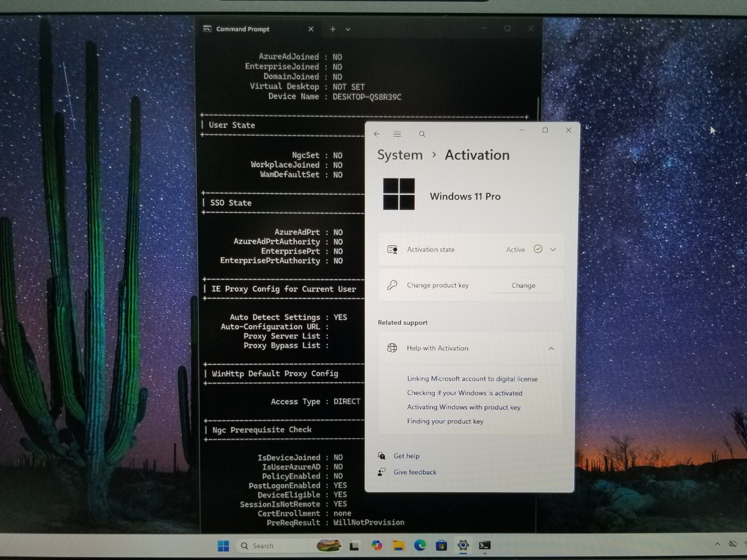Screen dimensions: 747x560
Task: Click the globe icon beside Help with Activation
Action: click(x=392, y=348)
